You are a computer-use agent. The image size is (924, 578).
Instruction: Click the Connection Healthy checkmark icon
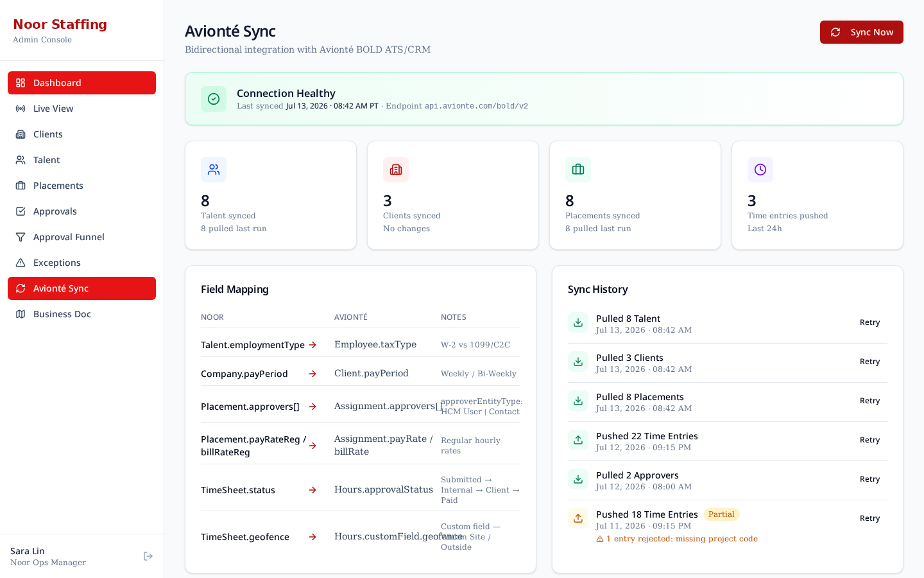click(x=214, y=99)
